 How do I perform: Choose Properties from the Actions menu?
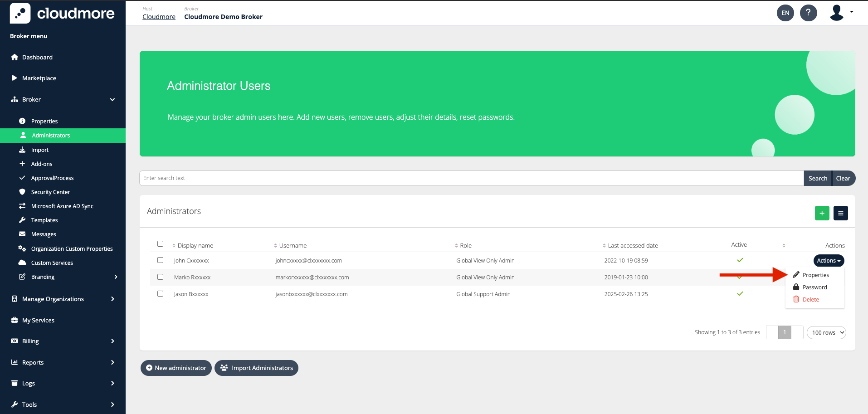[815, 275]
